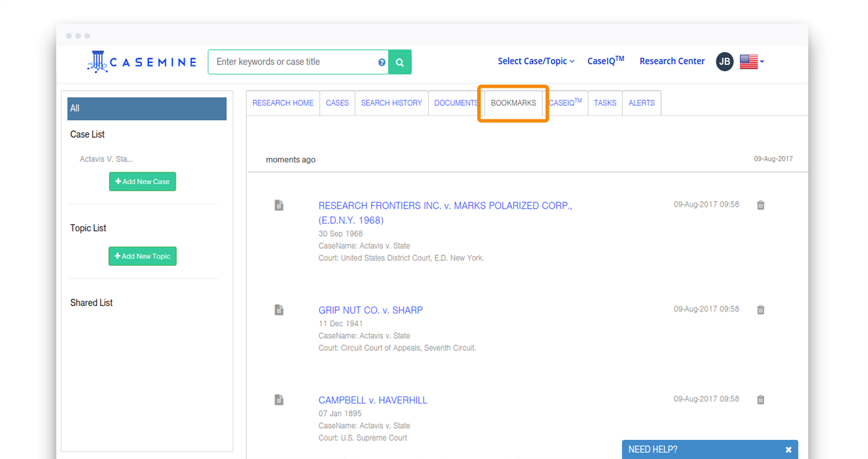The image size is (868, 459).
Task: Click the Add New Case button
Action: 143,181
